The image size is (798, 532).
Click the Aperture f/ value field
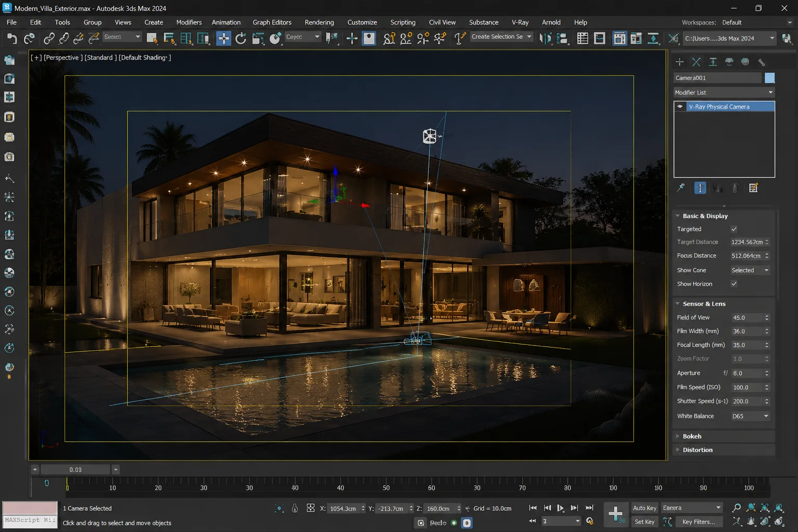pyautogui.click(x=747, y=373)
